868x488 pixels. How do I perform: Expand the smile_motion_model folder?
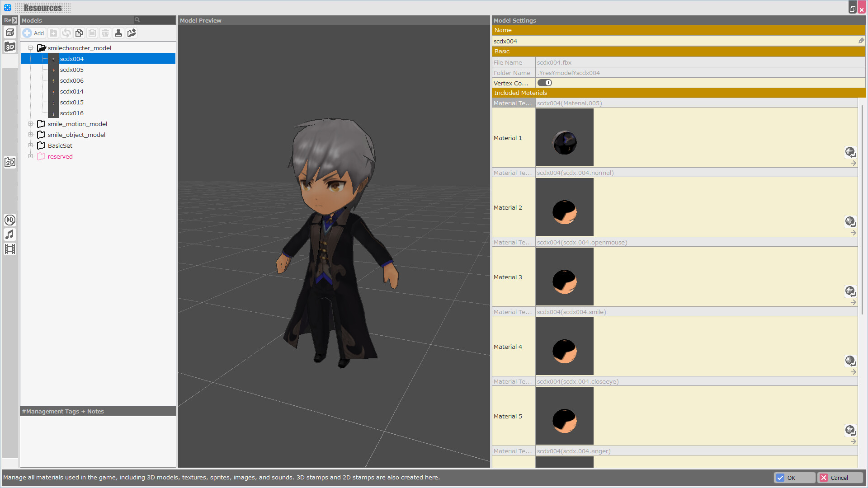[31, 123]
